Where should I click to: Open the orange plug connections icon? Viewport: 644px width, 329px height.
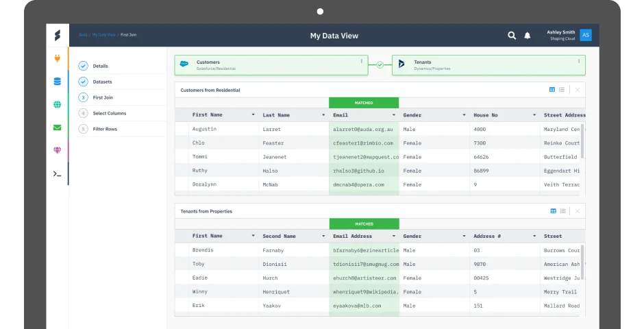coord(57,58)
